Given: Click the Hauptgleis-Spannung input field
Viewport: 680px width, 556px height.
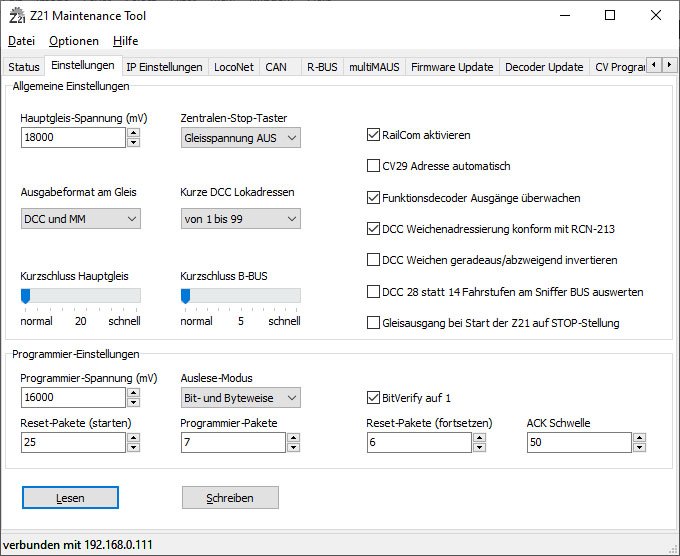Looking at the screenshot, I should [x=73, y=137].
